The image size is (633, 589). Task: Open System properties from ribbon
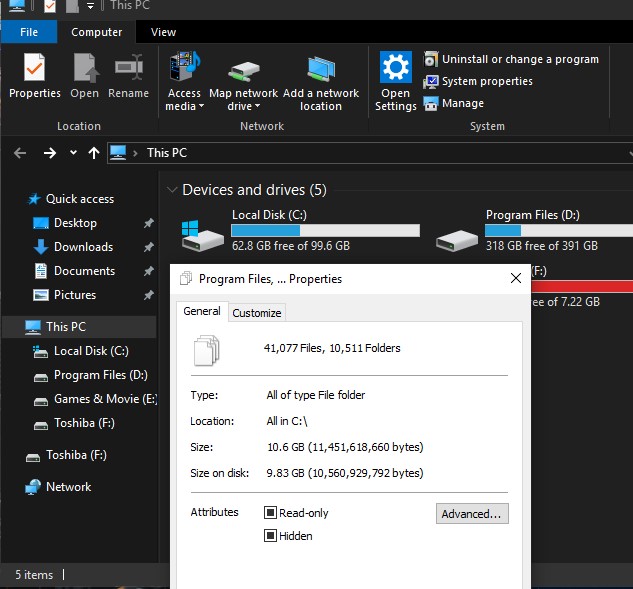[478, 81]
